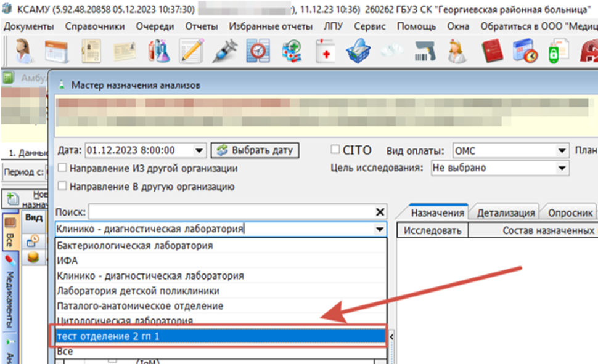Switch to the 'Детализация' tab
This screenshot has height=364, width=598.
coord(506,212)
